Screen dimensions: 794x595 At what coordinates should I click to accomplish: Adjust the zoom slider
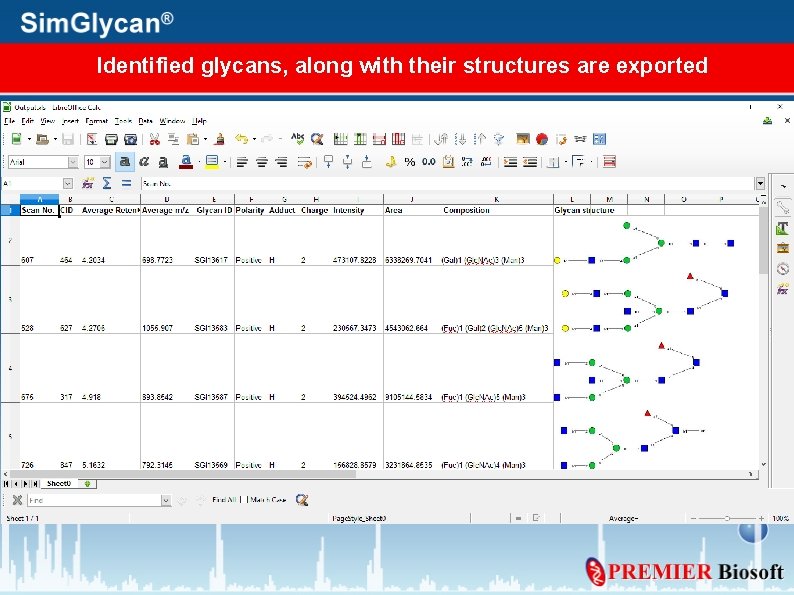coord(727,518)
